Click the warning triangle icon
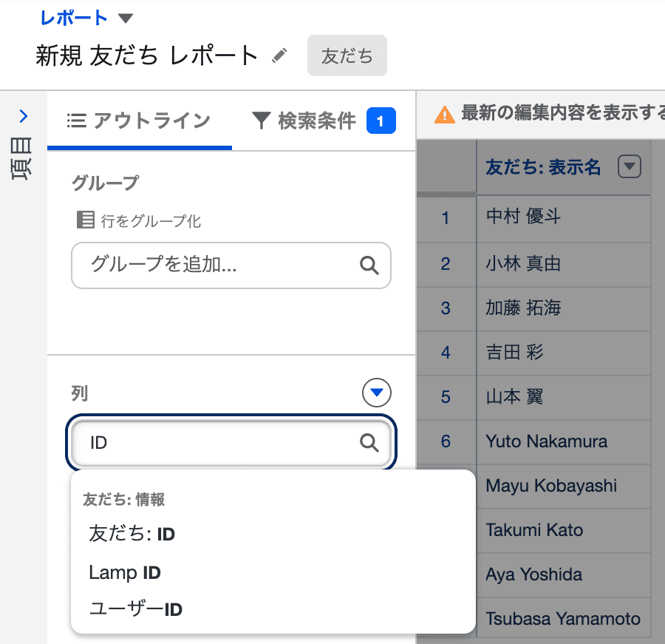 click(x=445, y=115)
